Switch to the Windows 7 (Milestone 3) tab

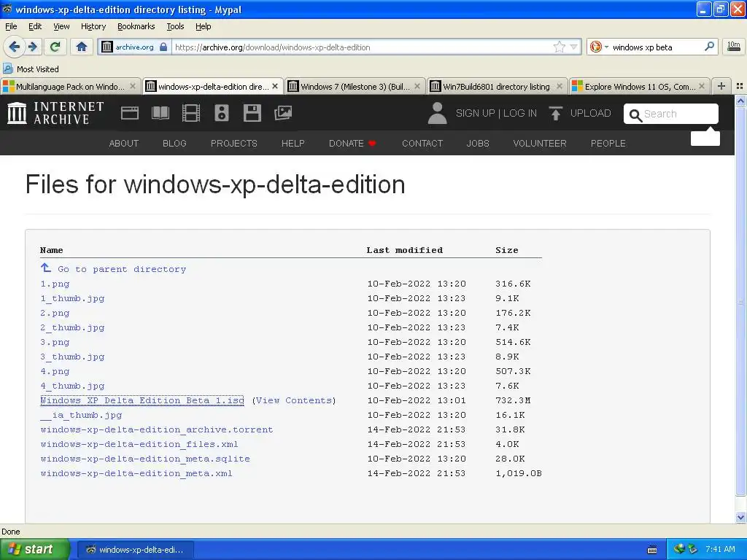point(355,86)
